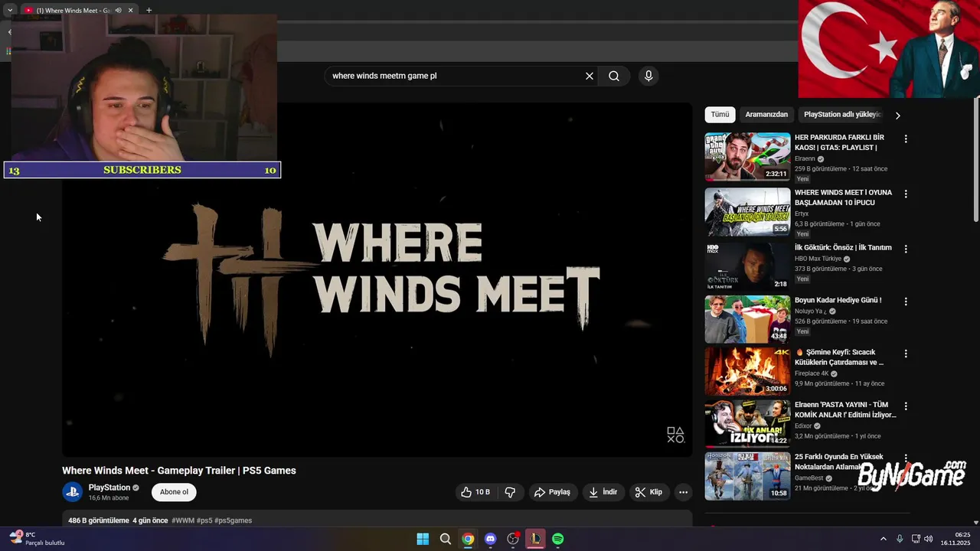Open İlk Göktürk trailer thumbnail
This screenshot has height=551, width=980.
(747, 267)
